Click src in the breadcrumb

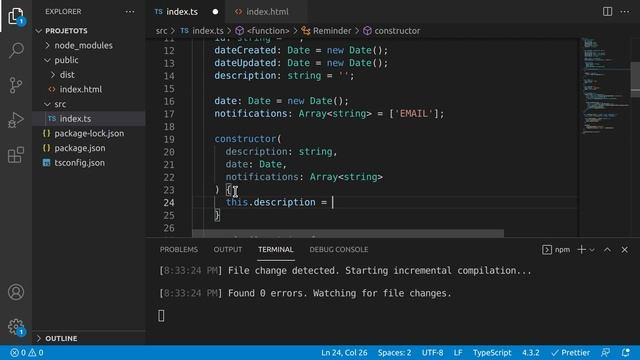[161, 31]
